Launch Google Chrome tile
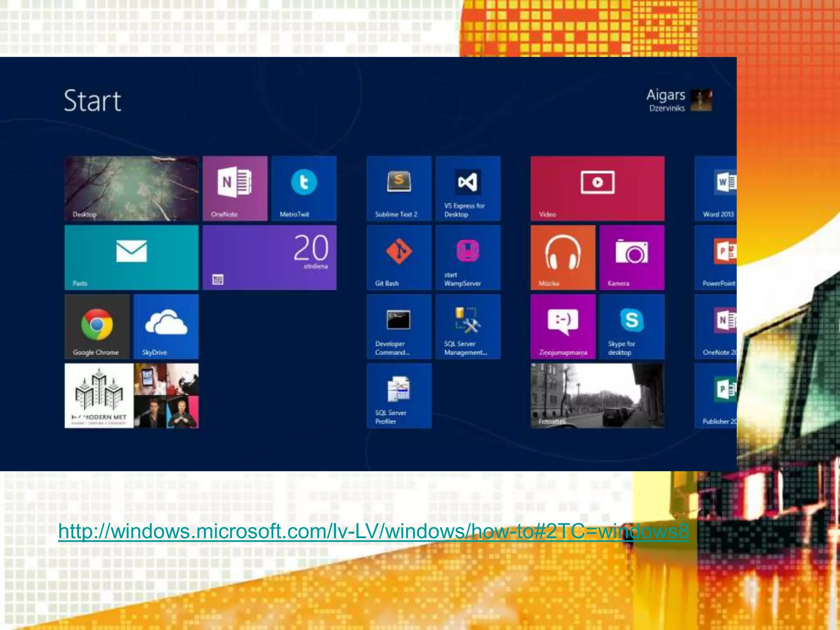 pyautogui.click(x=97, y=326)
